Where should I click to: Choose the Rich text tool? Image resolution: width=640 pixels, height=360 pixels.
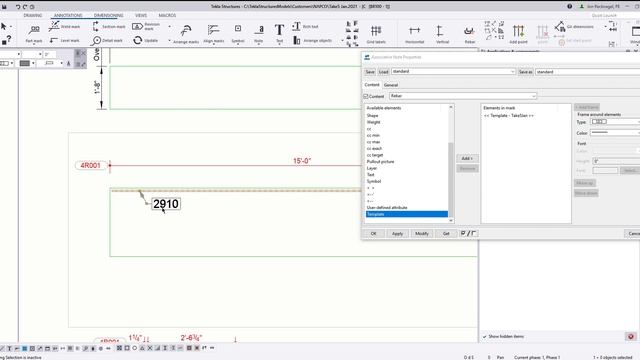(x=305, y=27)
